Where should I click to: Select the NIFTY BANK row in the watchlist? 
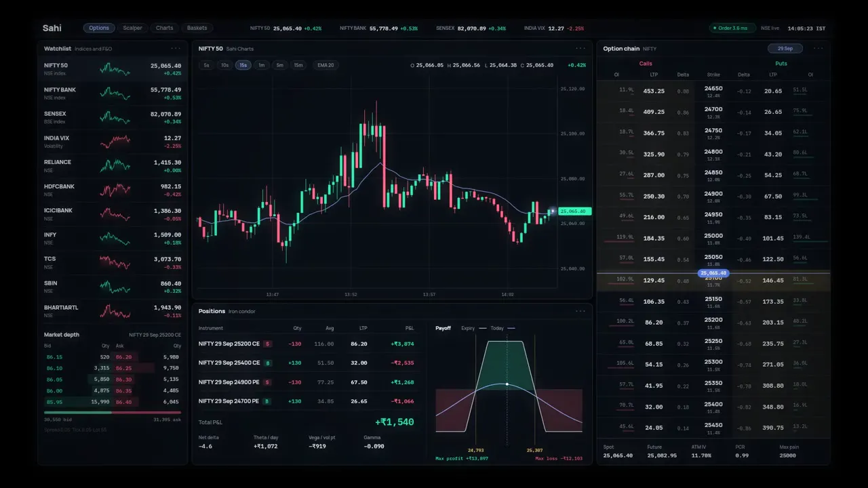(113, 93)
